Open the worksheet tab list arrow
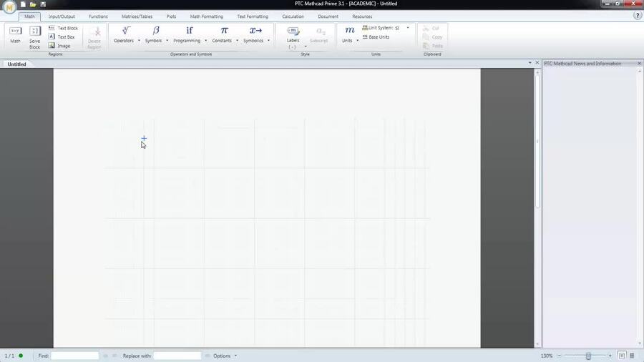644x362 pixels. coord(530,63)
